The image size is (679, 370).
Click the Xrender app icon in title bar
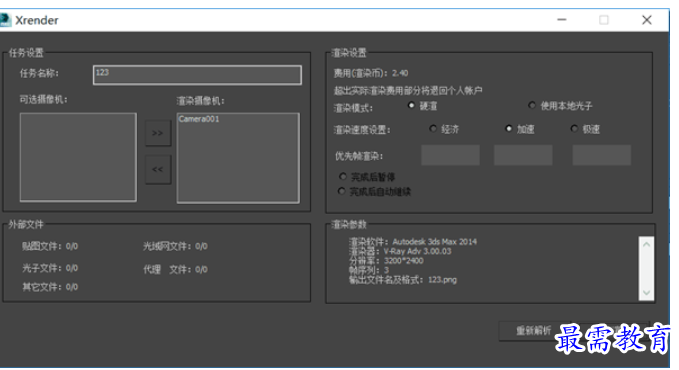coord(5,20)
